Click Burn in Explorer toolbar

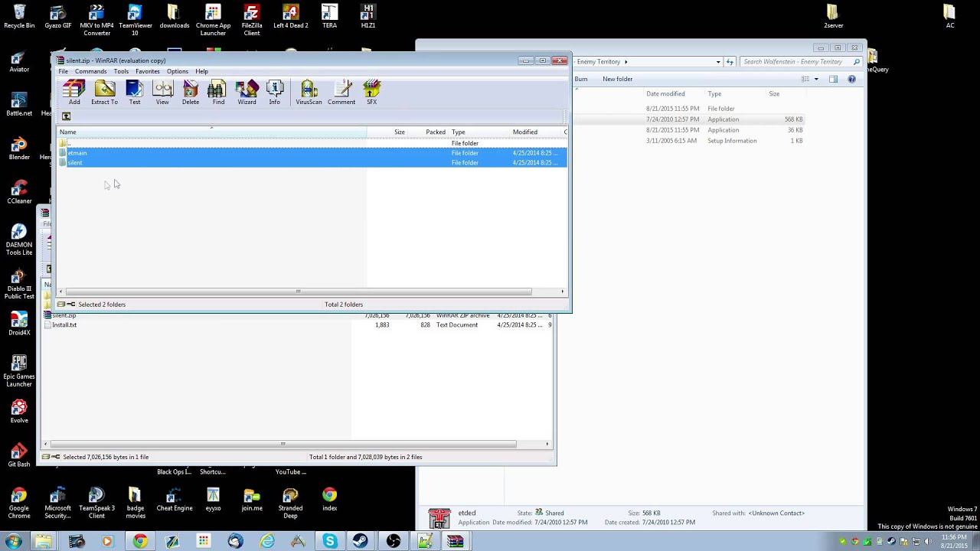tap(581, 79)
